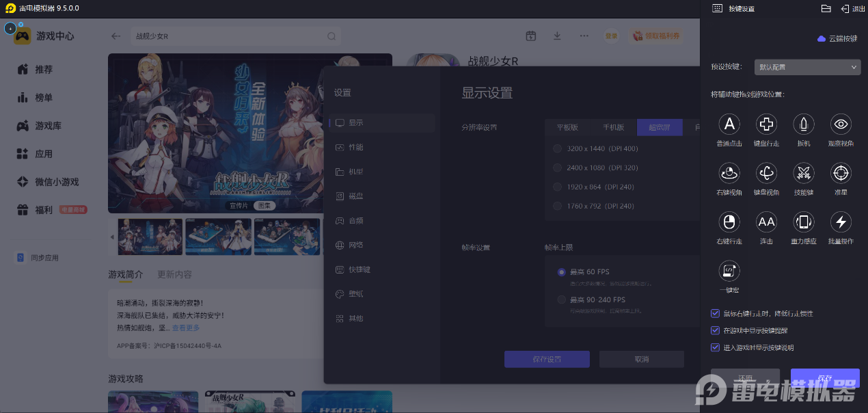Select first screenshot thumbnail under banner
868x413 pixels.
[150, 237]
